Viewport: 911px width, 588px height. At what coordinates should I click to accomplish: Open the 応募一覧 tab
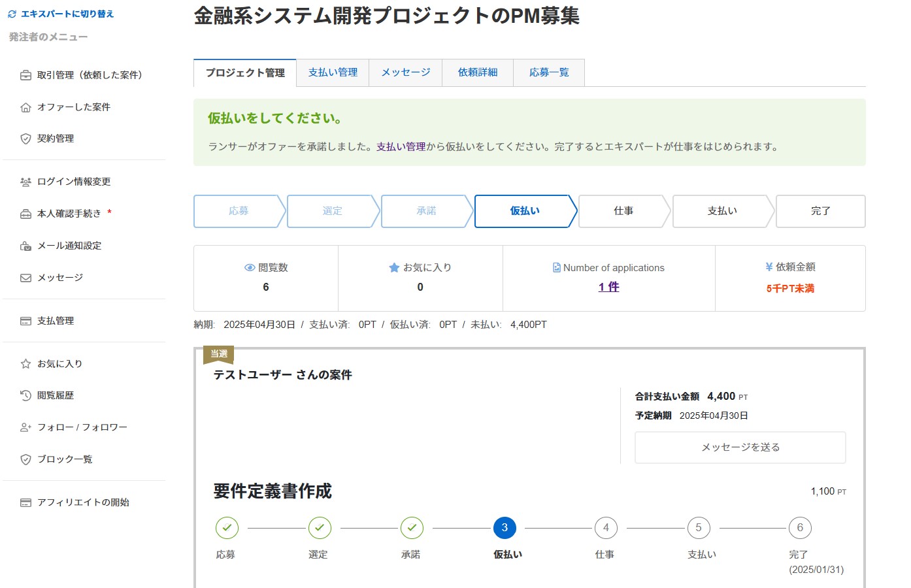[x=549, y=73]
